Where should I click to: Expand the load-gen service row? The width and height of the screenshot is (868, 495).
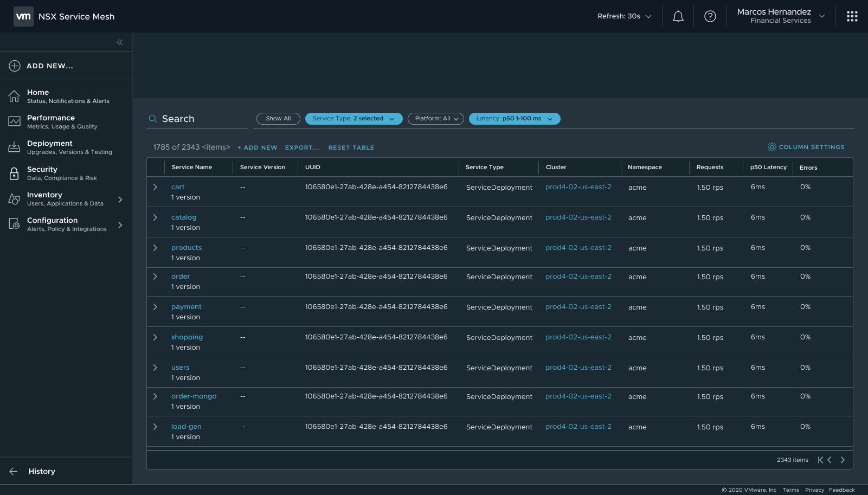tap(155, 427)
